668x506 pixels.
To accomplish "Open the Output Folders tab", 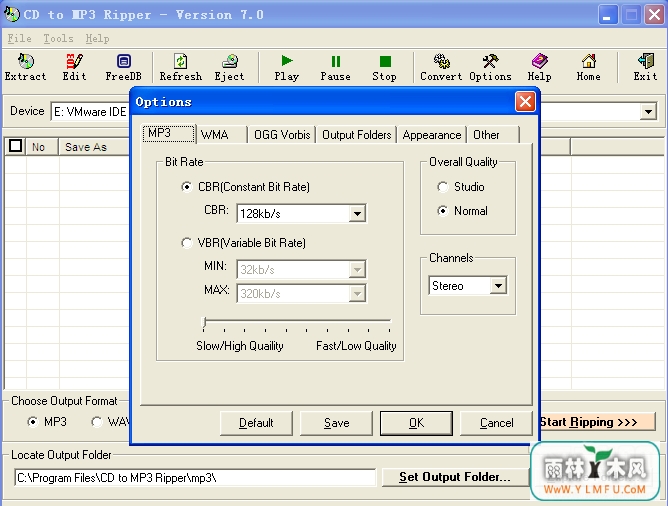I will click(357, 135).
